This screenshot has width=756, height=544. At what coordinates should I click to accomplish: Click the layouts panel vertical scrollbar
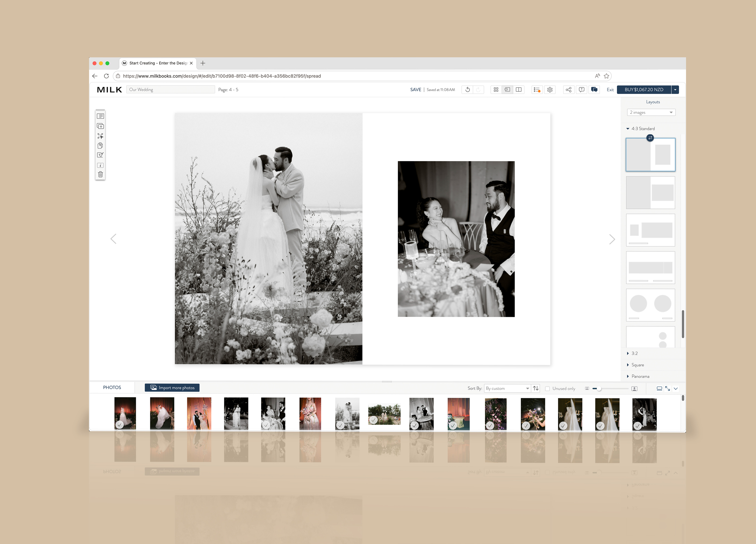pyautogui.click(x=683, y=324)
